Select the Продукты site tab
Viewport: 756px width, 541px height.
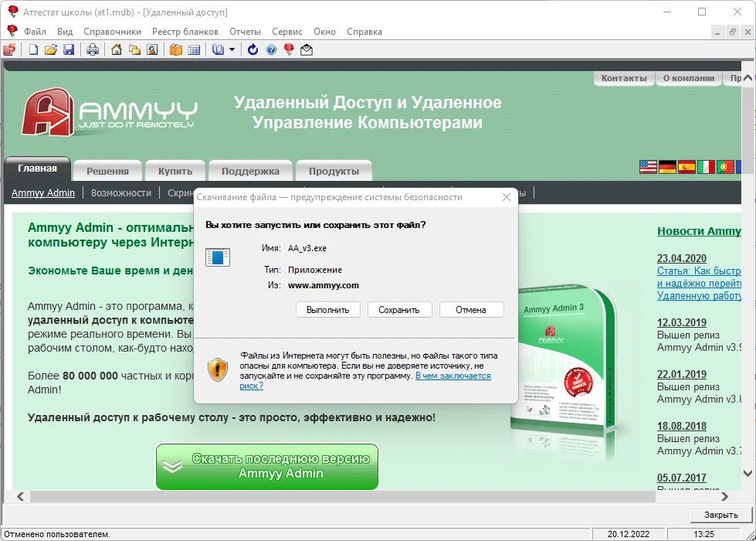click(x=334, y=171)
